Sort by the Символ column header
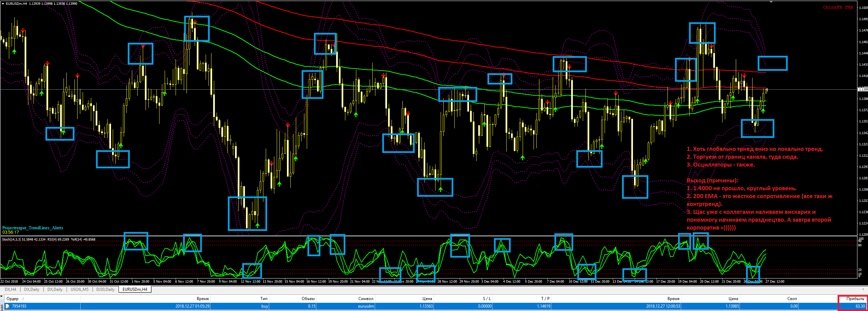Screen dimensions: 868x311 pos(366,299)
